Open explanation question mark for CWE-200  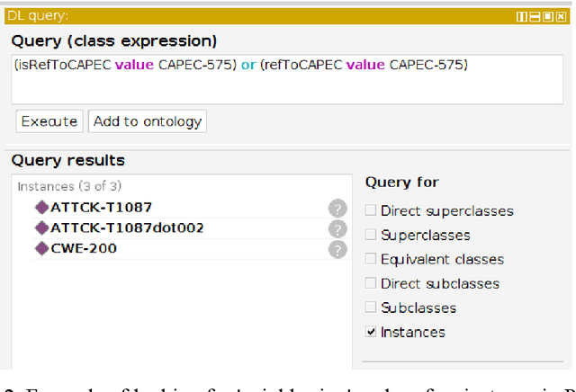(337, 249)
